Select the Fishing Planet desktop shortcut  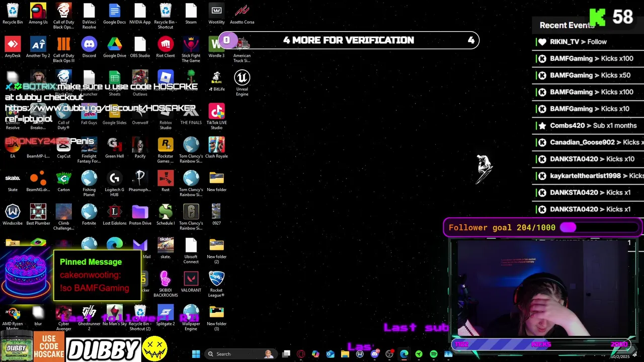pos(89,184)
